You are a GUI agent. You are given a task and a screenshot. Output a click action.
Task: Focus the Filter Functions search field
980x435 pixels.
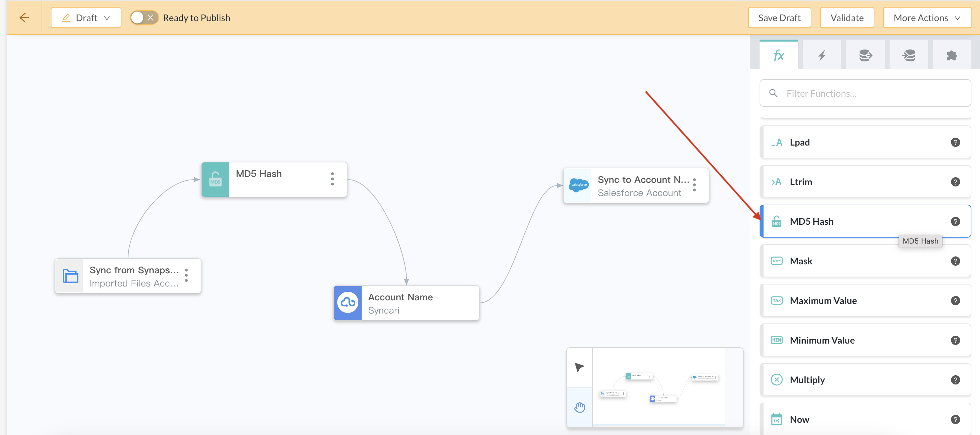click(x=865, y=93)
